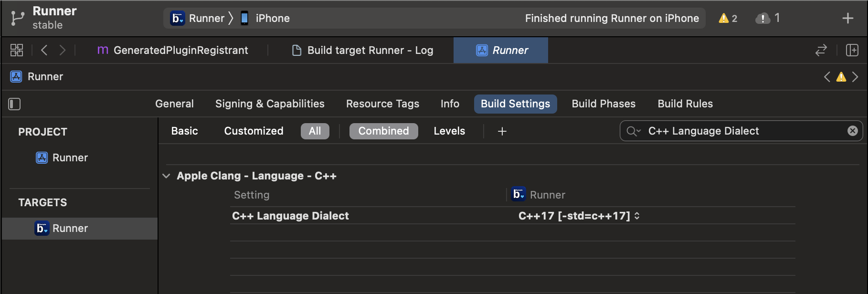Click the Runner column header
Image resolution: width=868 pixels, height=294 pixels.
click(539, 195)
